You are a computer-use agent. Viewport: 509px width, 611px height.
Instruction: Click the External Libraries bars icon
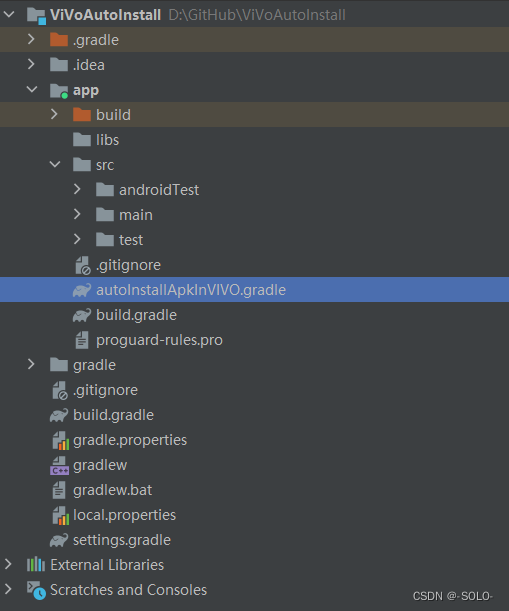[x=36, y=565]
